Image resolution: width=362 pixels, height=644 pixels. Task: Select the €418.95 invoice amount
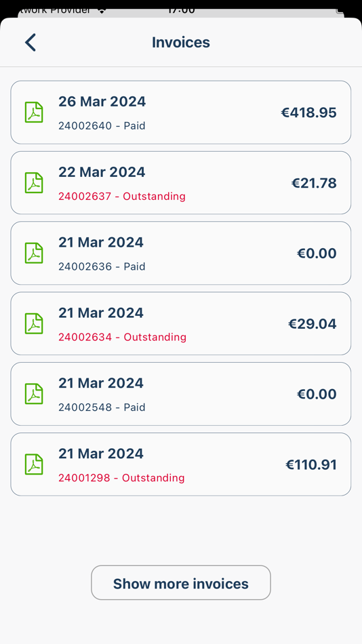[308, 113]
